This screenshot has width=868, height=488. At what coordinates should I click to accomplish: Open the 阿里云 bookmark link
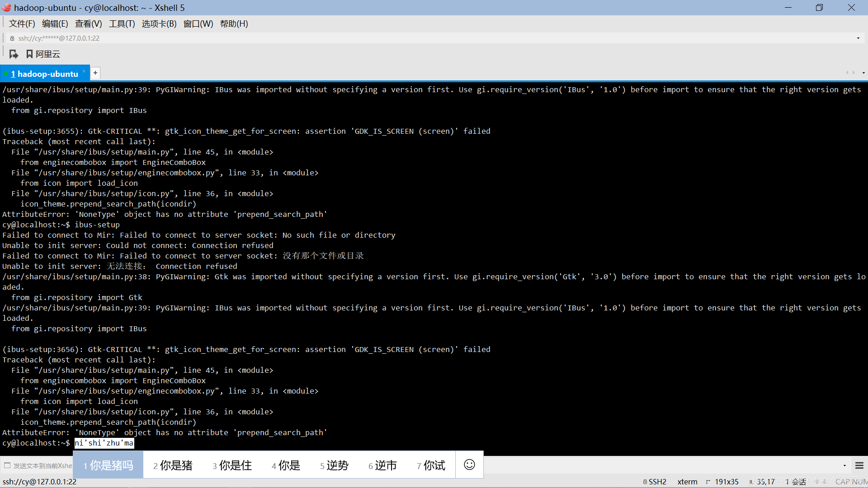click(43, 54)
